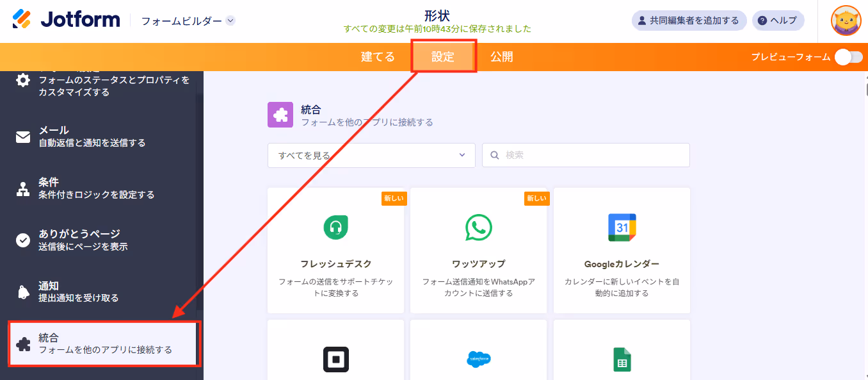The height and width of the screenshot is (380, 868).
Task: Click 共同編集者を追加する button
Action: (x=689, y=21)
